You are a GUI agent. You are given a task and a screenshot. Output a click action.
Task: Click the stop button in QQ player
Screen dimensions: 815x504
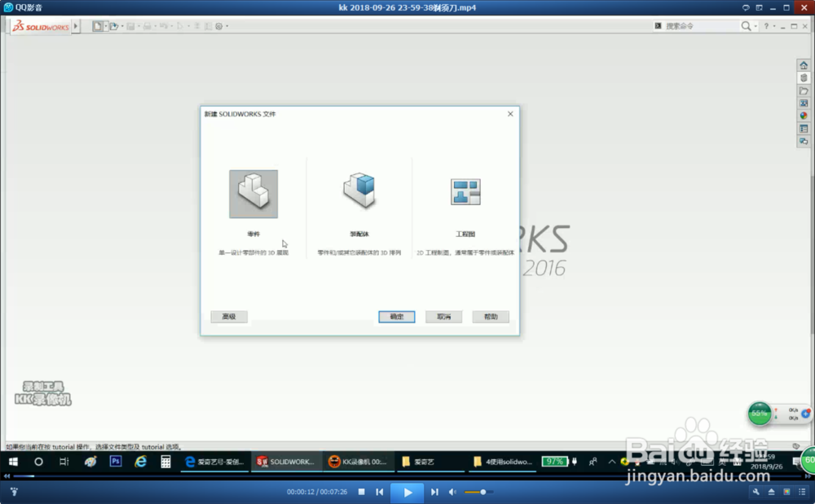pyautogui.click(x=361, y=492)
